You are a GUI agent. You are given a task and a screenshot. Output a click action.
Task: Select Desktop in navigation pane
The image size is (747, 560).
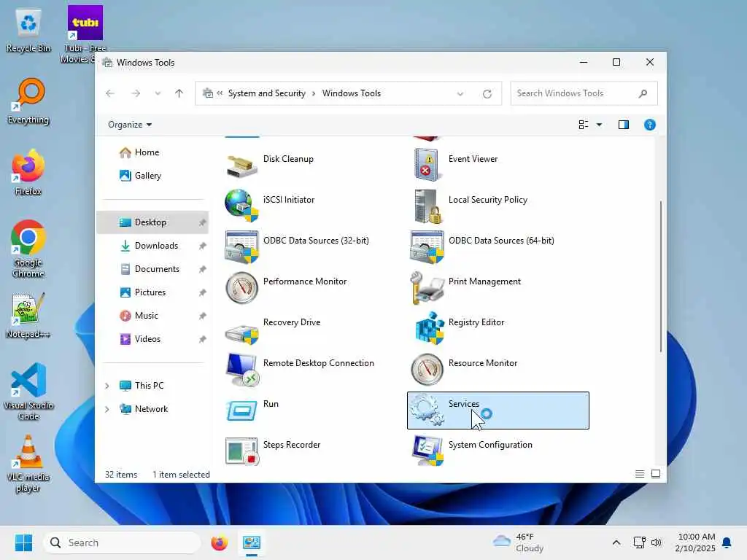[x=152, y=222]
